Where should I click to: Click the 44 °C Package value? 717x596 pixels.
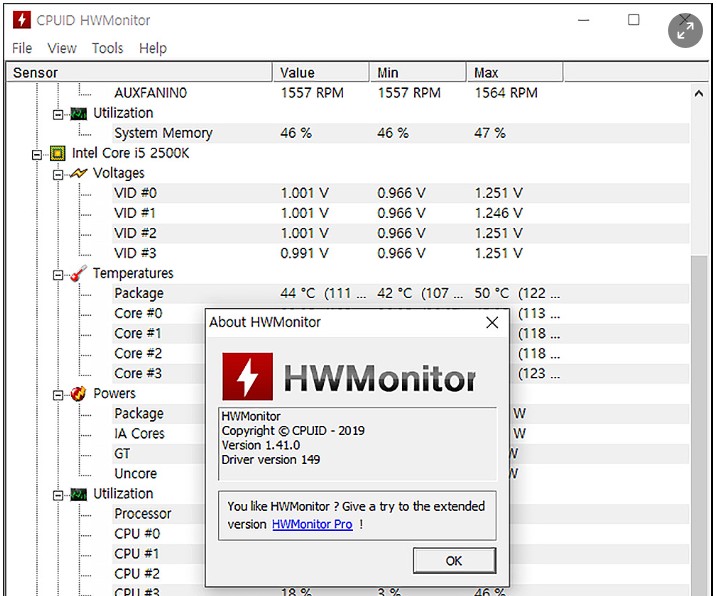(323, 293)
